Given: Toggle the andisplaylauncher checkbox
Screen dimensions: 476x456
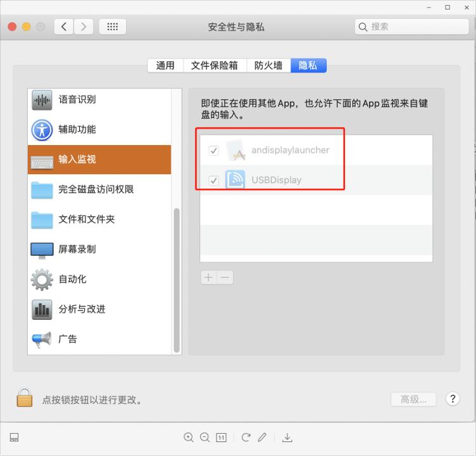Looking at the screenshot, I should click(214, 151).
